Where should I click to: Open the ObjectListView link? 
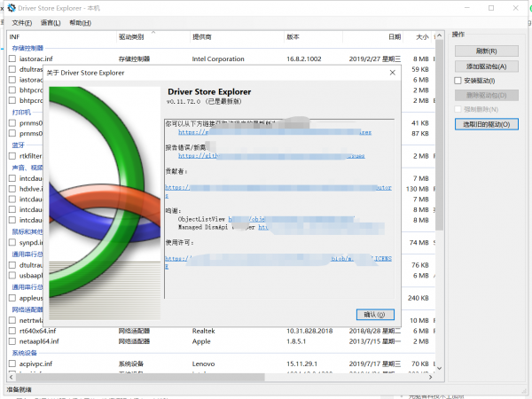click(x=291, y=219)
